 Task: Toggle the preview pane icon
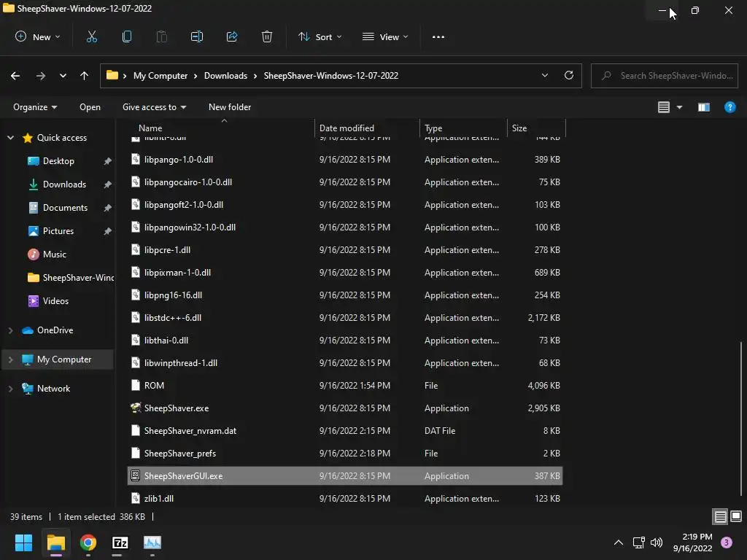[x=704, y=107]
